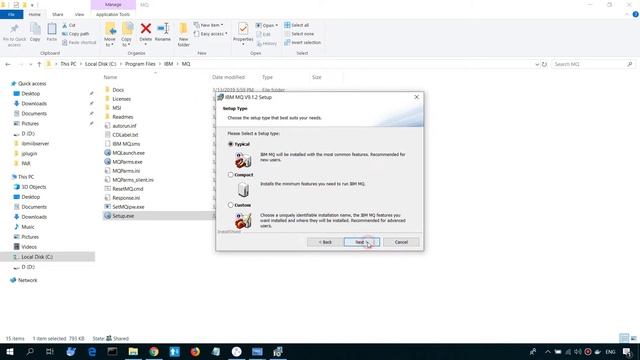This screenshot has width=640, height=360.
Task: Switch to the Home ribbon tab
Action: click(x=35, y=14)
